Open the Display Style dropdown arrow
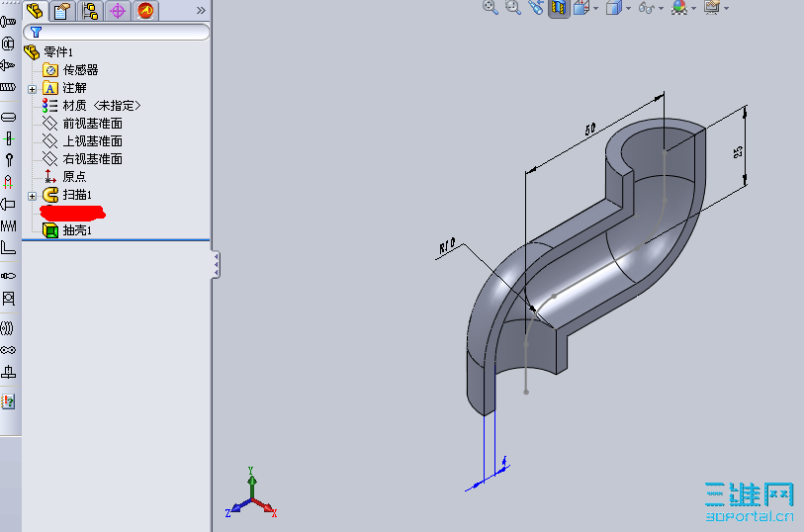The width and height of the screenshot is (804, 532). (x=628, y=8)
